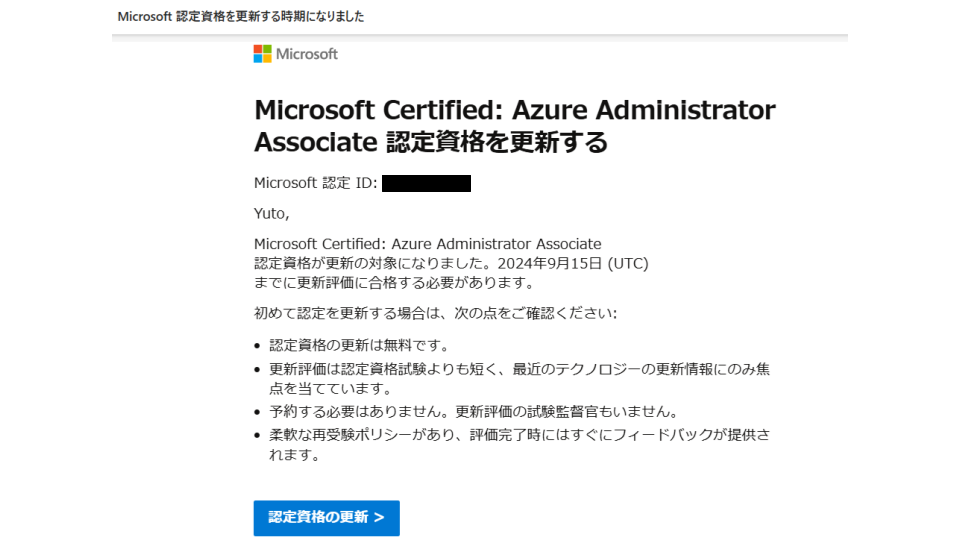Click the bullet stating 認定資格の更新は無料です
The width and height of the screenshot is (960, 540).
pos(359,346)
